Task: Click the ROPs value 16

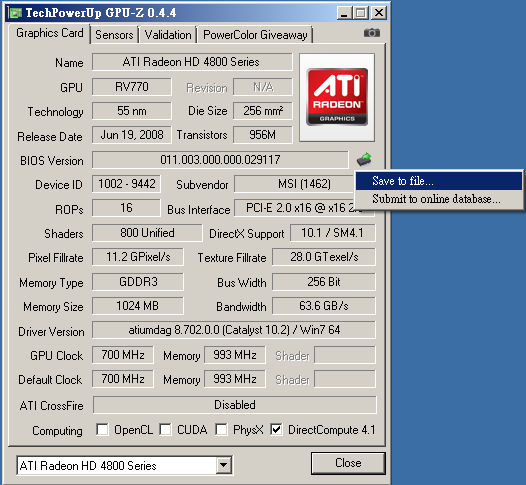Action: click(x=126, y=208)
